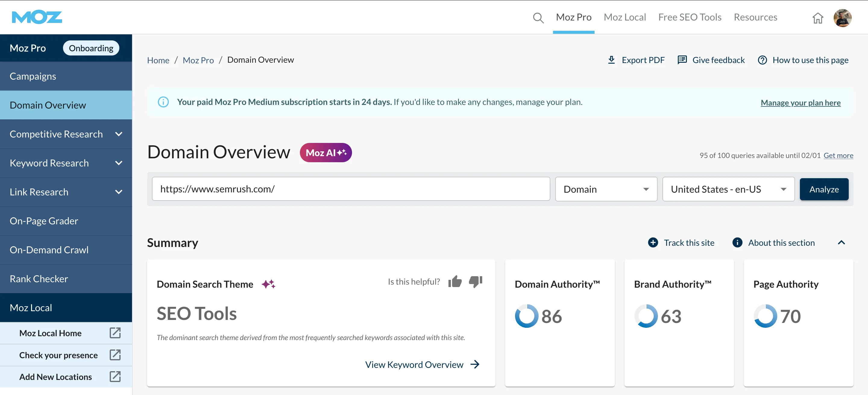
Task: Open the Domain scope dropdown
Action: (x=606, y=189)
